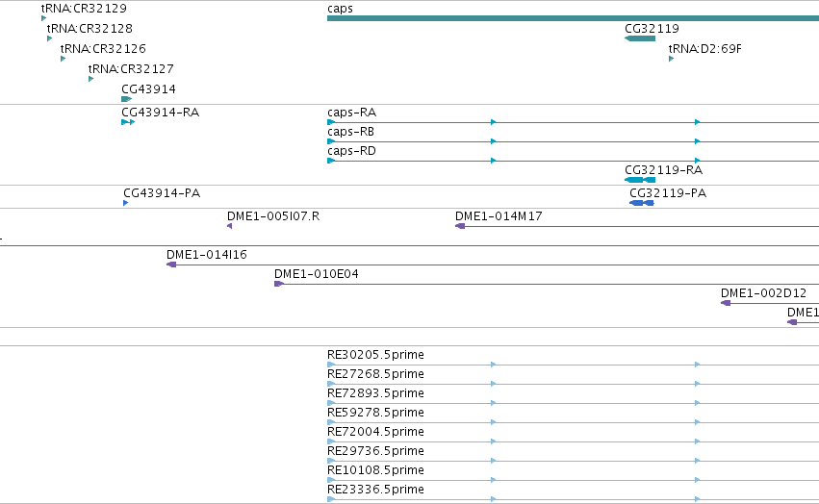Click the tRNA:D2:69F arrow glyph

point(671,59)
